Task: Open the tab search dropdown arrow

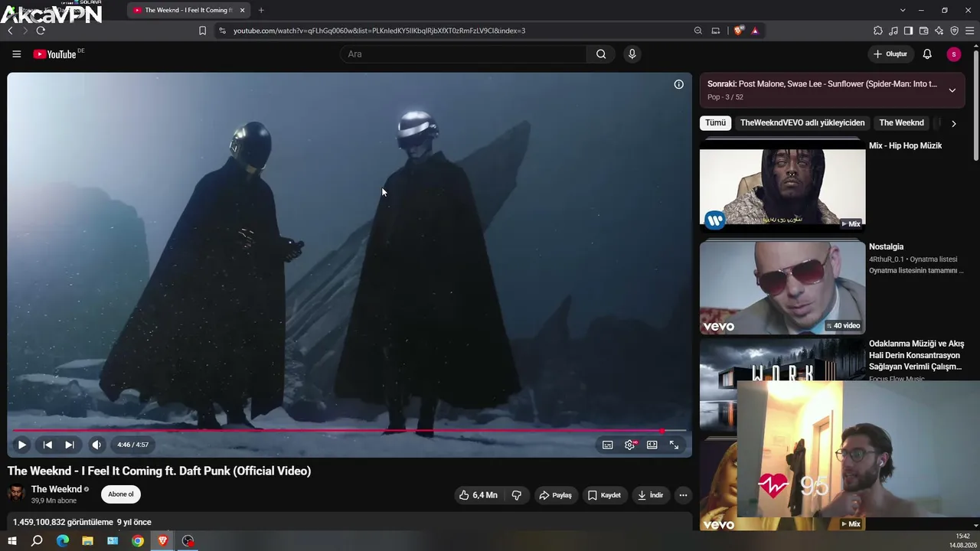Action: tap(903, 10)
